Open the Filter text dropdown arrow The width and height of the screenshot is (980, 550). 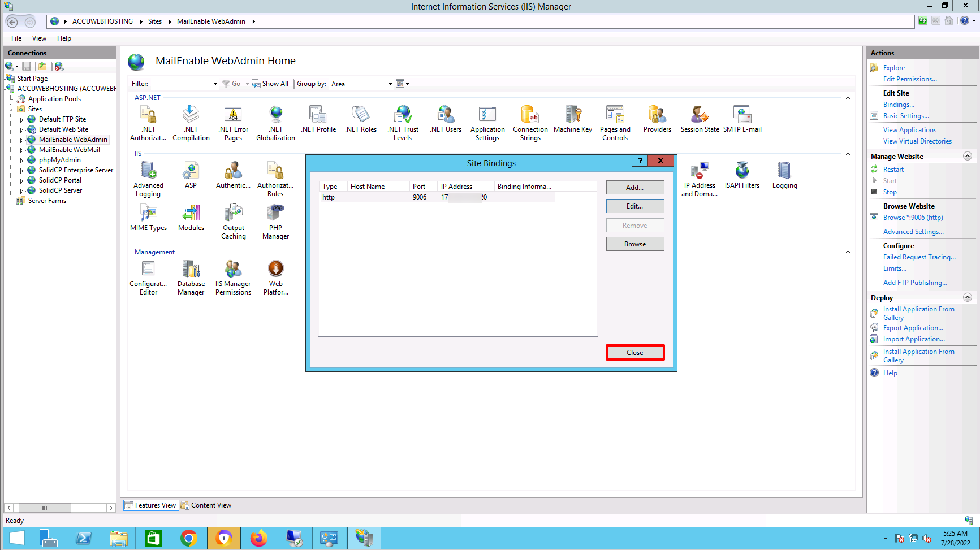(x=215, y=84)
